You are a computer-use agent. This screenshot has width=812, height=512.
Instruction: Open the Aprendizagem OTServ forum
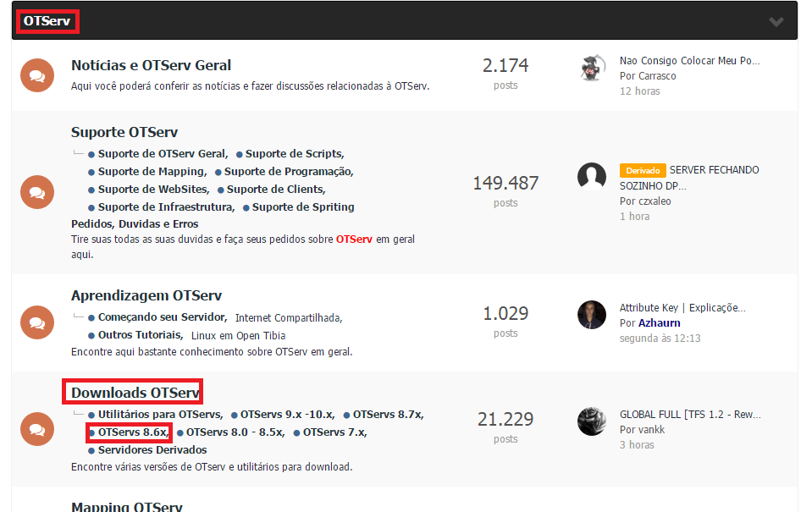pyautogui.click(x=146, y=295)
